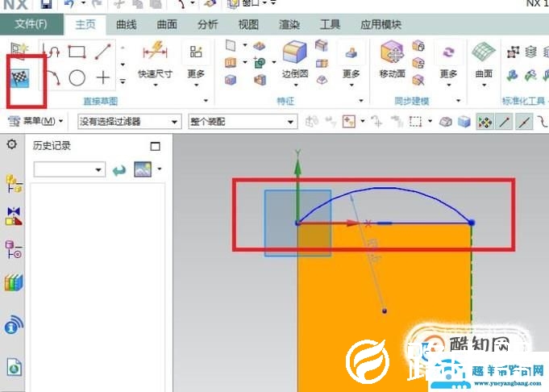Open the HD3D tools sidebar icon

(14, 325)
